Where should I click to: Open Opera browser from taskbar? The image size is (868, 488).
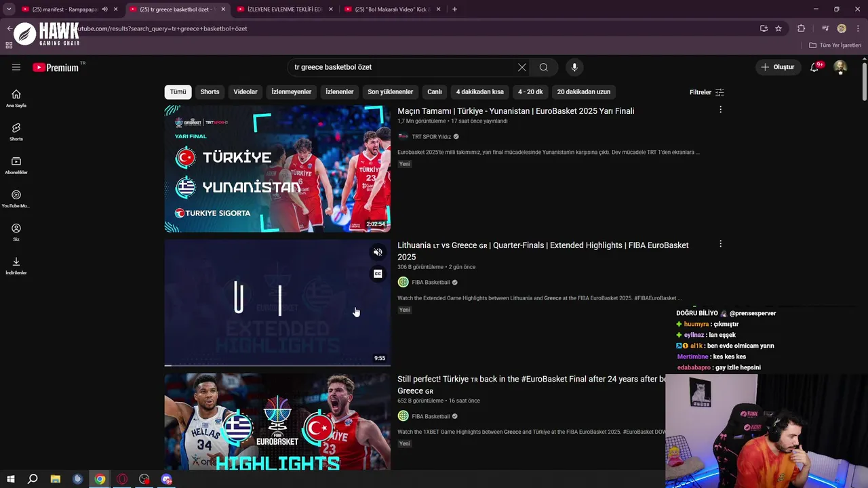coord(122,479)
